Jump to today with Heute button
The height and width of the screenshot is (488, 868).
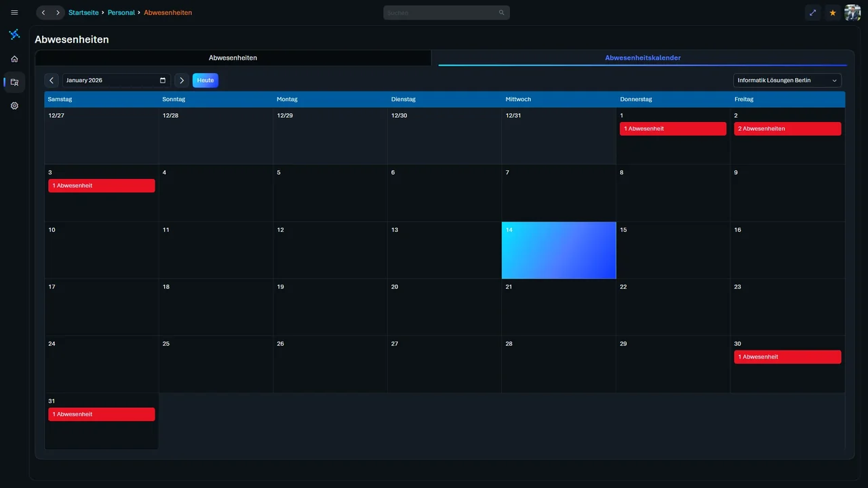point(205,81)
